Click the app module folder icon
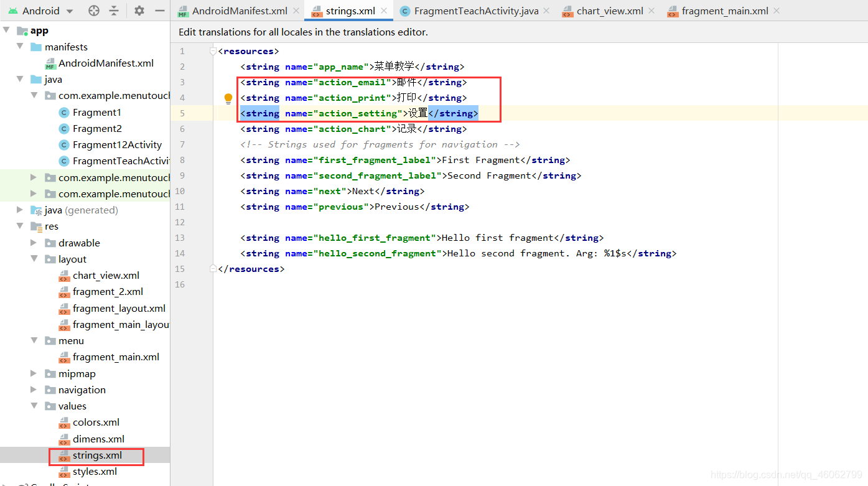Viewport: 868px width, 486px height. tap(22, 30)
